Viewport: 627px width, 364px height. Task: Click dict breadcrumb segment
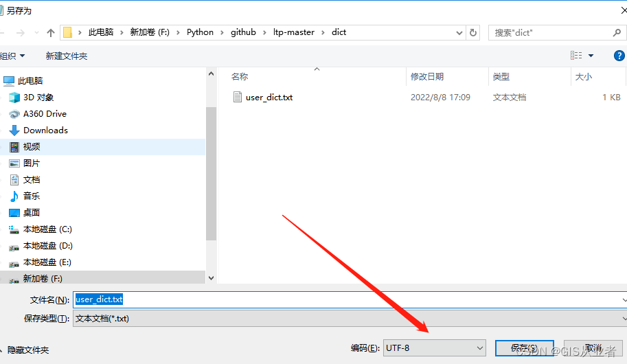(x=339, y=32)
